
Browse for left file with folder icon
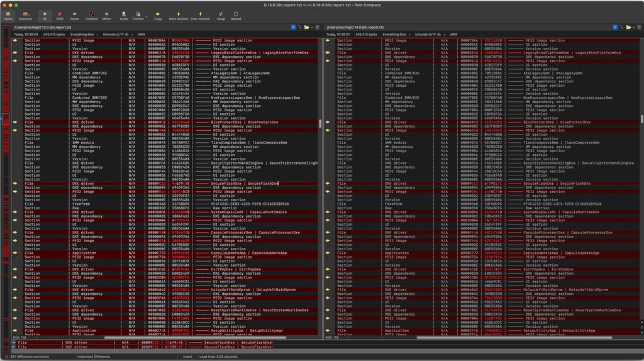point(306,27)
